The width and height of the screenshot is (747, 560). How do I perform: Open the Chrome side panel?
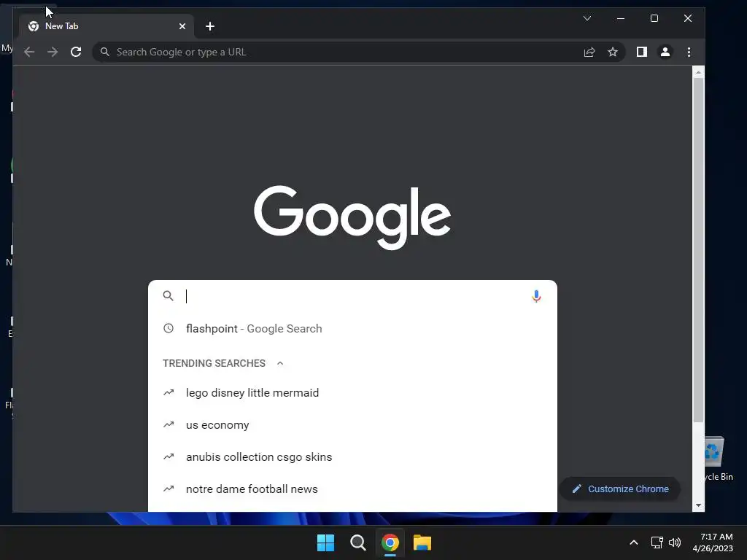tap(642, 52)
